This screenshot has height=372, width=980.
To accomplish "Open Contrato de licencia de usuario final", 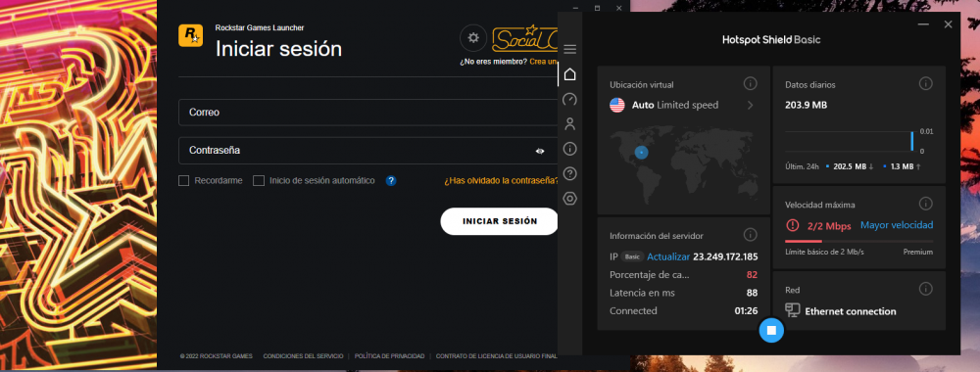I will [x=497, y=356].
